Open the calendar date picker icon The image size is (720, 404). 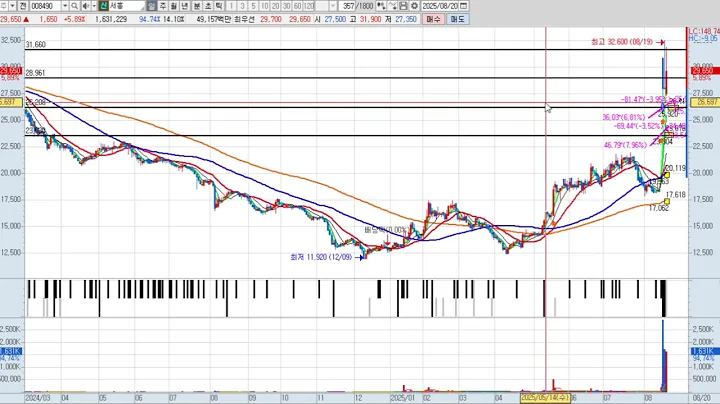(x=464, y=6)
